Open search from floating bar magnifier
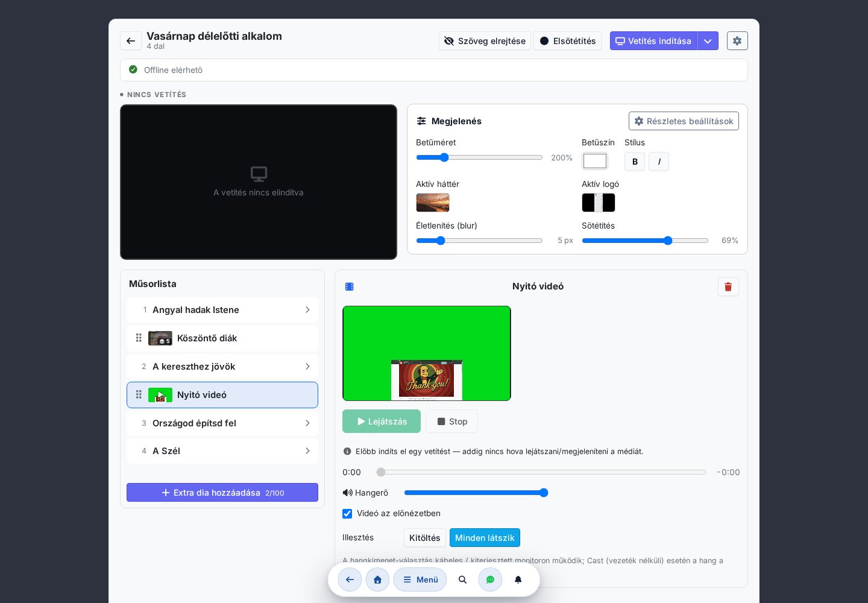The width and height of the screenshot is (868, 603). 462,579
